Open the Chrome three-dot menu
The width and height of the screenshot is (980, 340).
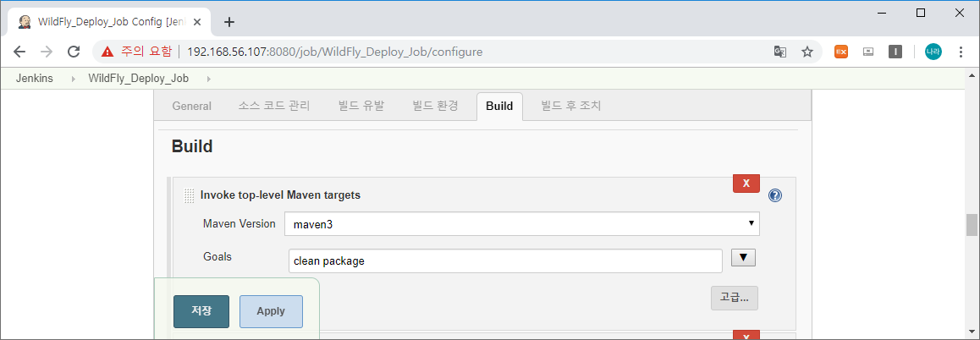[961, 52]
